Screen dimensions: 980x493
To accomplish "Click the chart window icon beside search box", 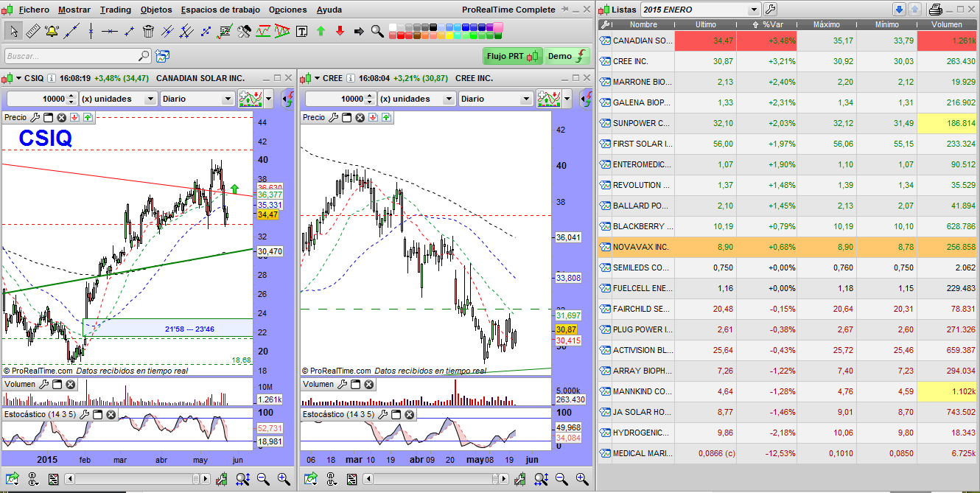I will tap(162, 56).
